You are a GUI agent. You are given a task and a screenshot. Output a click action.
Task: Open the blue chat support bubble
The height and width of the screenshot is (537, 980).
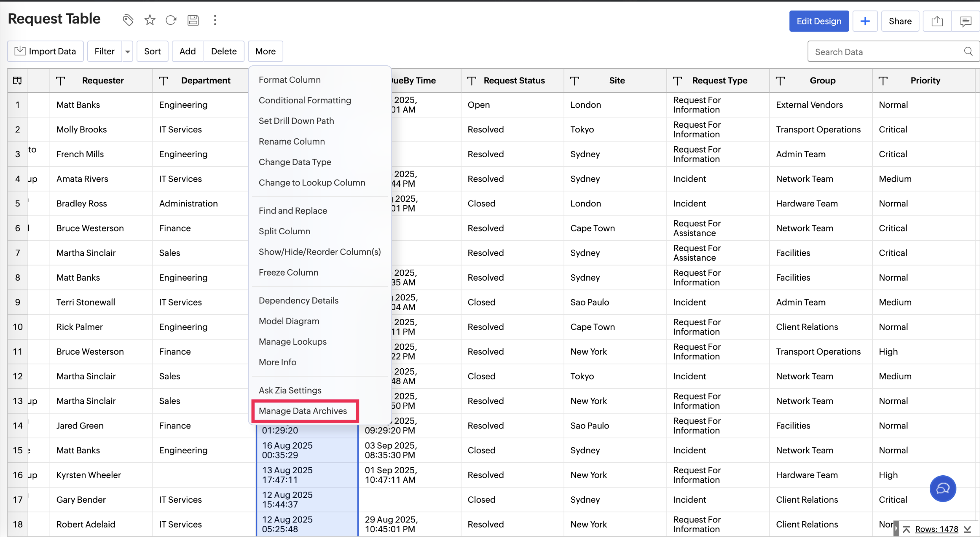click(x=943, y=489)
